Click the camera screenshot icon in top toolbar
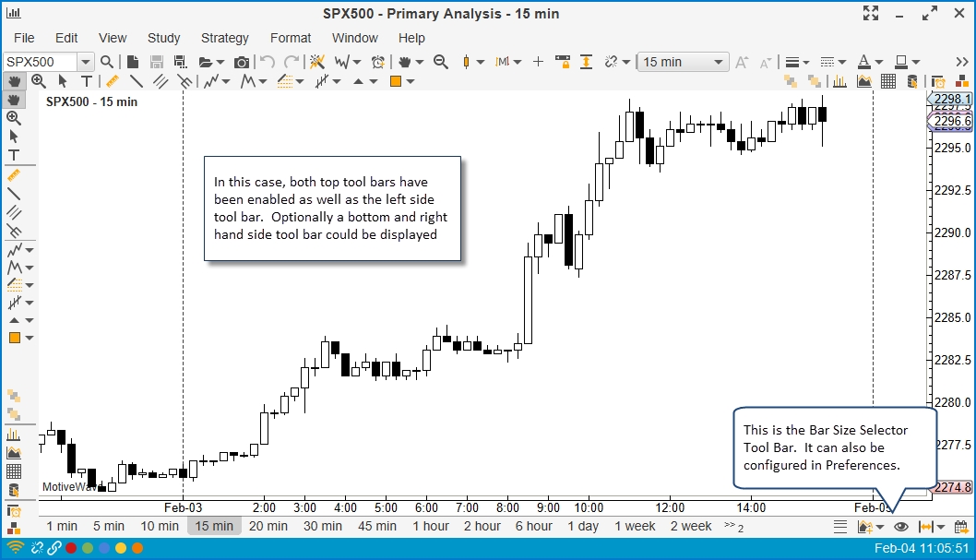The height and width of the screenshot is (560, 976). click(242, 62)
